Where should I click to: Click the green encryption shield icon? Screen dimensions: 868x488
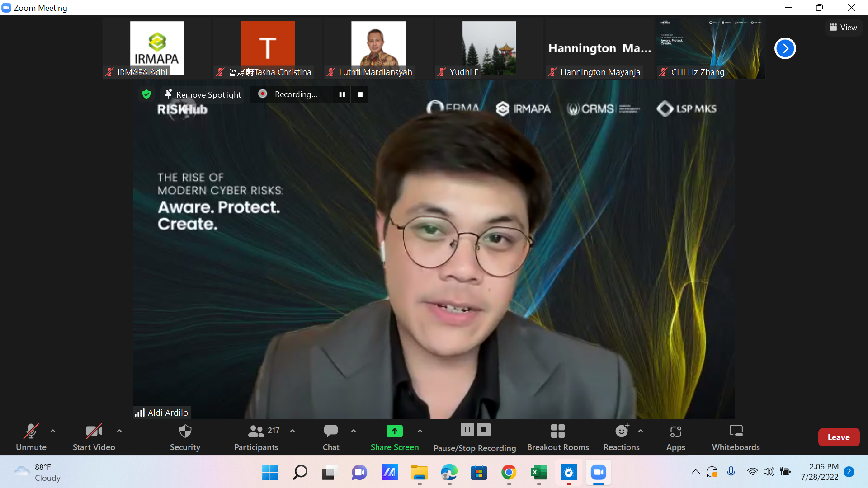[146, 94]
